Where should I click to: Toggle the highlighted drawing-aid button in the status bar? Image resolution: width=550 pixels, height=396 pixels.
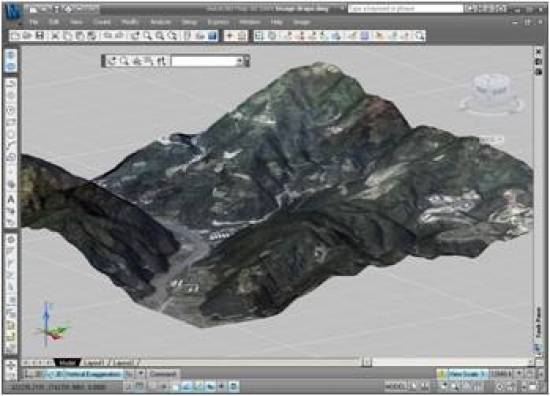[x=186, y=387]
